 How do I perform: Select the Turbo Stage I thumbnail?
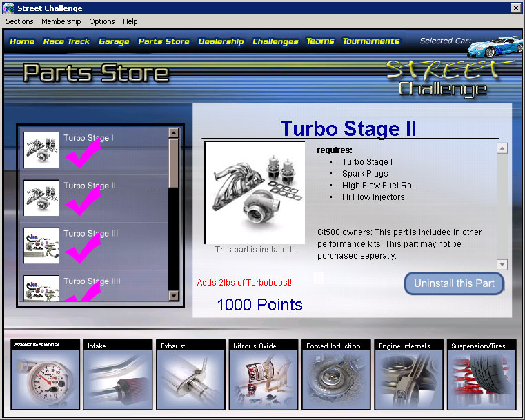pyautogui.click(x=41, y=150)
